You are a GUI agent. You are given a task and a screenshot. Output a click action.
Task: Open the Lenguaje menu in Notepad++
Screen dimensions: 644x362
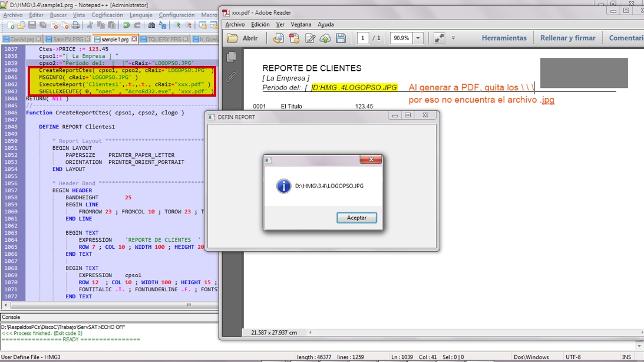point(140,15)
